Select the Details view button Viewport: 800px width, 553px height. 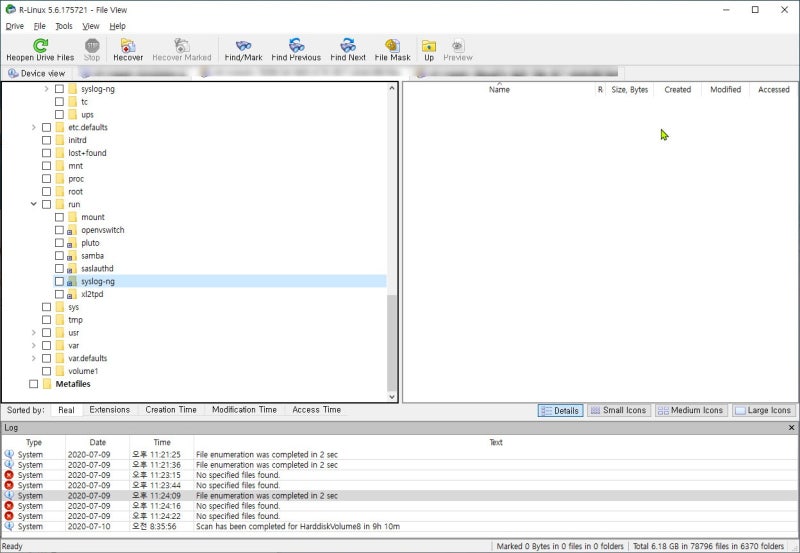pos(560,411)
